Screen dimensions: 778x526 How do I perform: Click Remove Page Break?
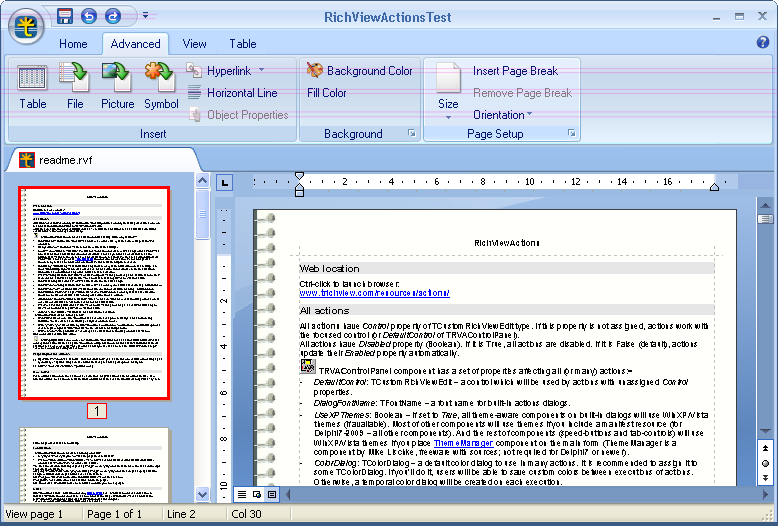[522, 93]
